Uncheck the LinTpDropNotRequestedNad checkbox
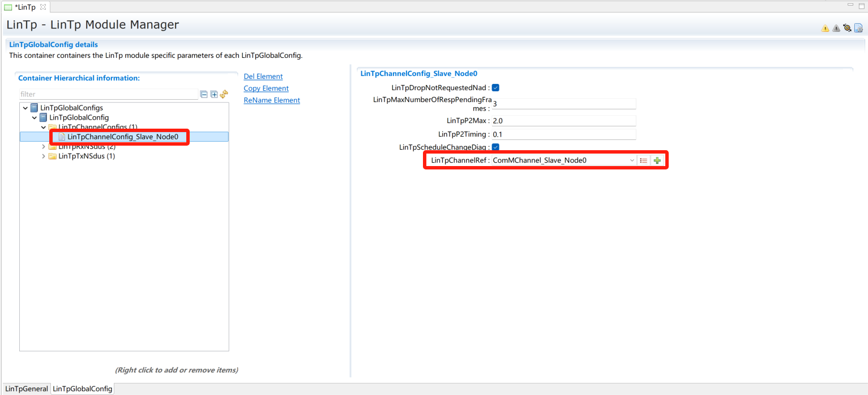 [x=495, y=88]
